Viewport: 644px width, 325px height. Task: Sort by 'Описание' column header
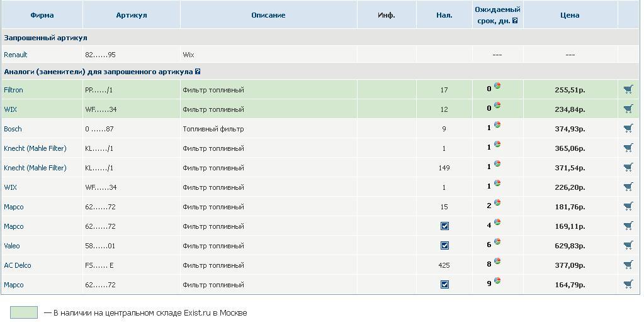point(268,15)
